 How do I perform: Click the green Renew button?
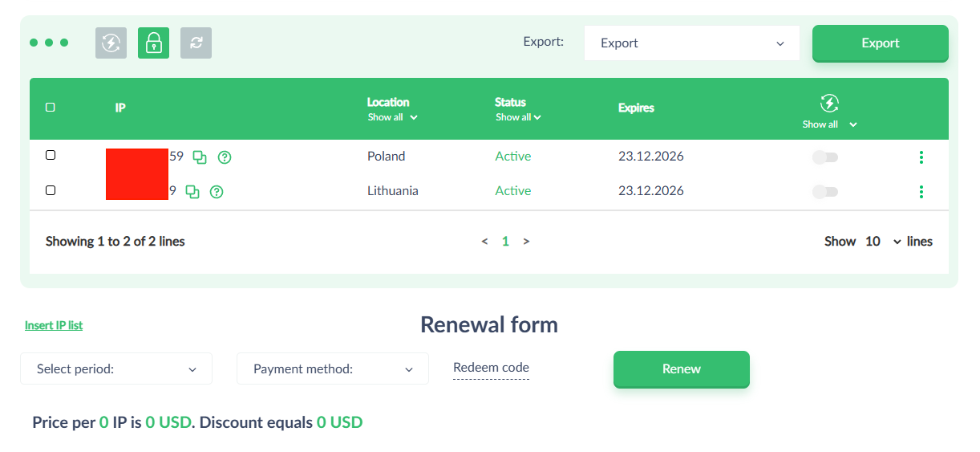coord(681,369)
